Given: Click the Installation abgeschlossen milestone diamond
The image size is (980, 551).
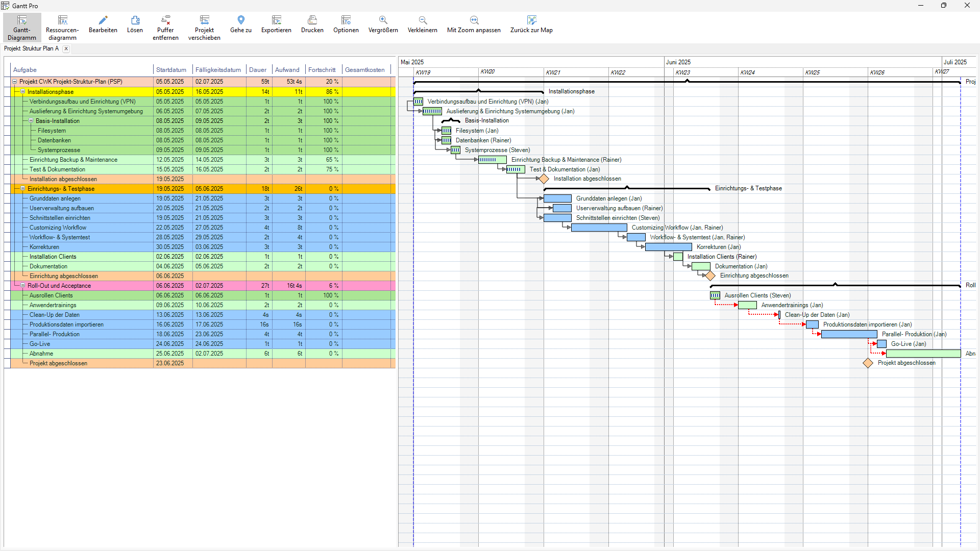Looking at the screenshot, I should click(x=544, y=179).
